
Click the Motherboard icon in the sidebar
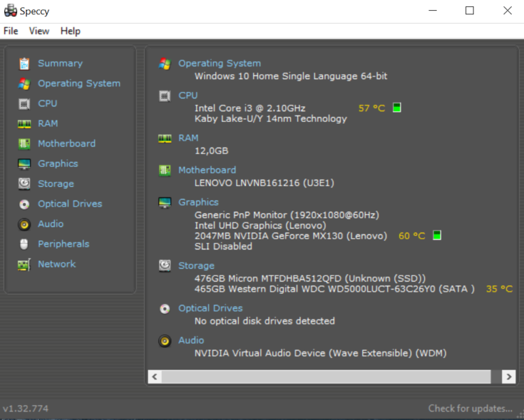click(24, 144)
